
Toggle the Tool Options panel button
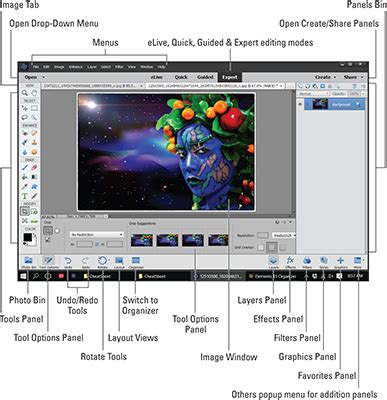(49, 262)
